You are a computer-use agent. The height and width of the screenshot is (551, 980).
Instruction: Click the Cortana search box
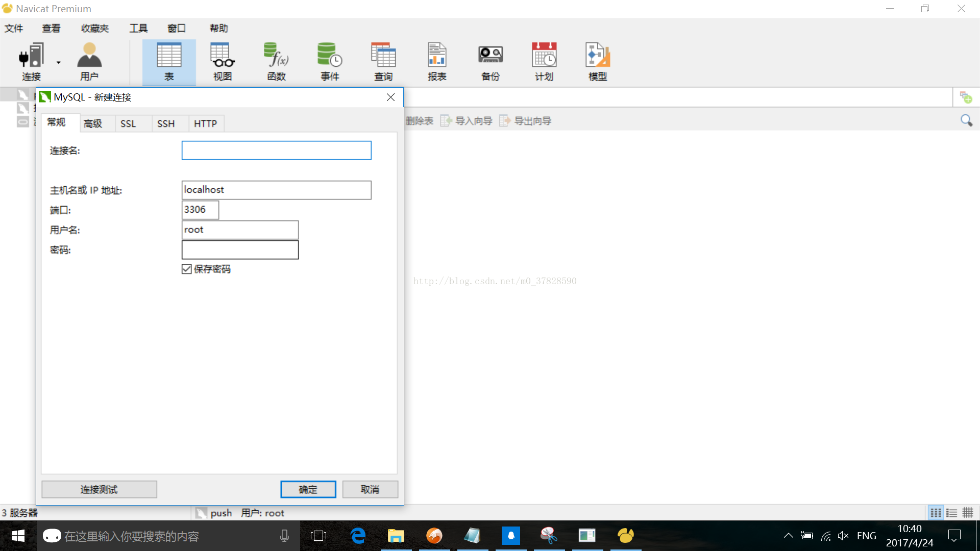168,536
